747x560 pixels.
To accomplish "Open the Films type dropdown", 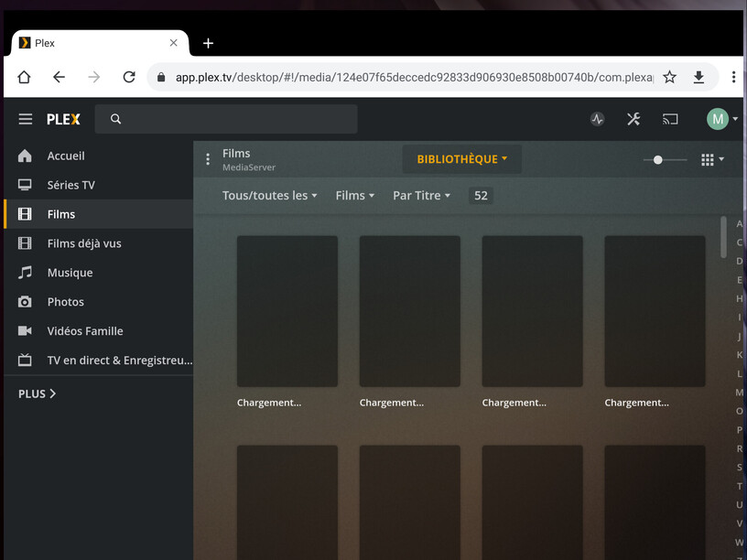I will point(355,195).
